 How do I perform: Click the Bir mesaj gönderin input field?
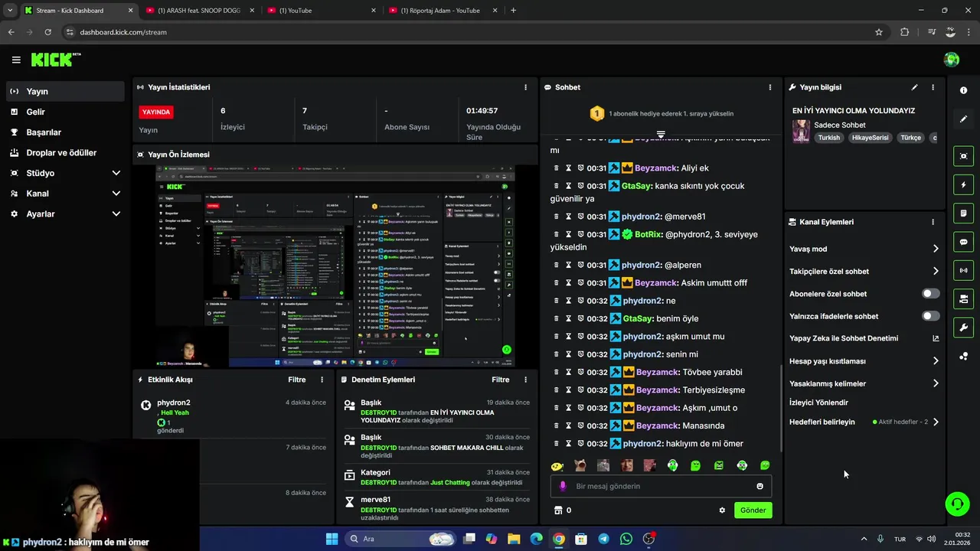661,486
